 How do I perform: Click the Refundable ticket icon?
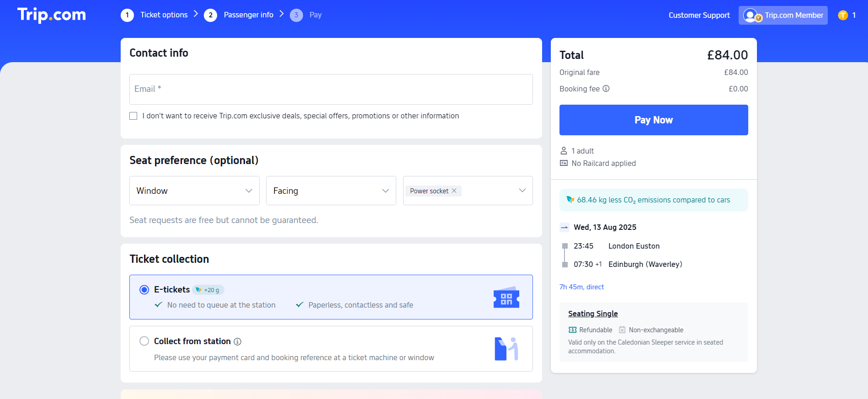(x=572, y=330)
